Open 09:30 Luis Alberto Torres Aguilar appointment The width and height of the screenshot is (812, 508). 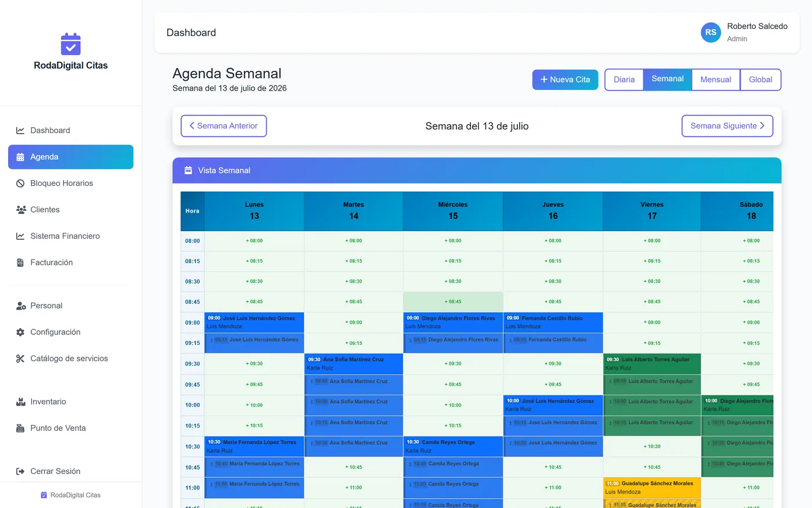tap(652, 363)
